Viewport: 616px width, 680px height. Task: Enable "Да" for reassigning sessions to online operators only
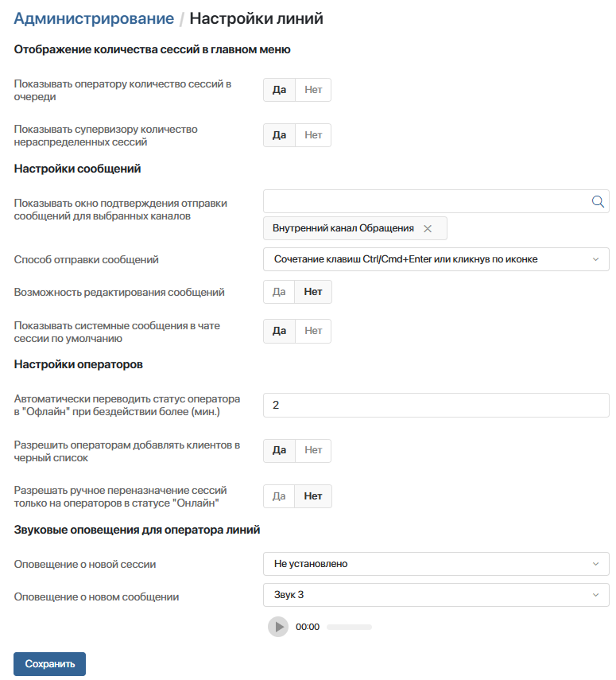tap(278, 495)
